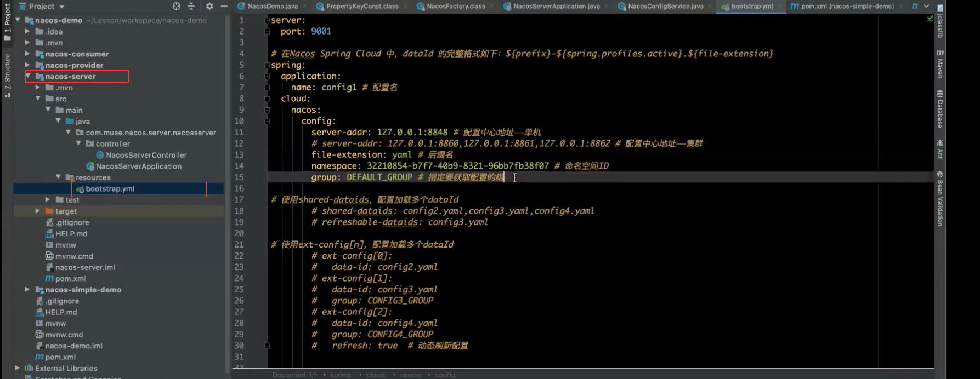This screenshot has width=980, height=379.
Task: Open the Maven tool window
Action: [940, 64]
